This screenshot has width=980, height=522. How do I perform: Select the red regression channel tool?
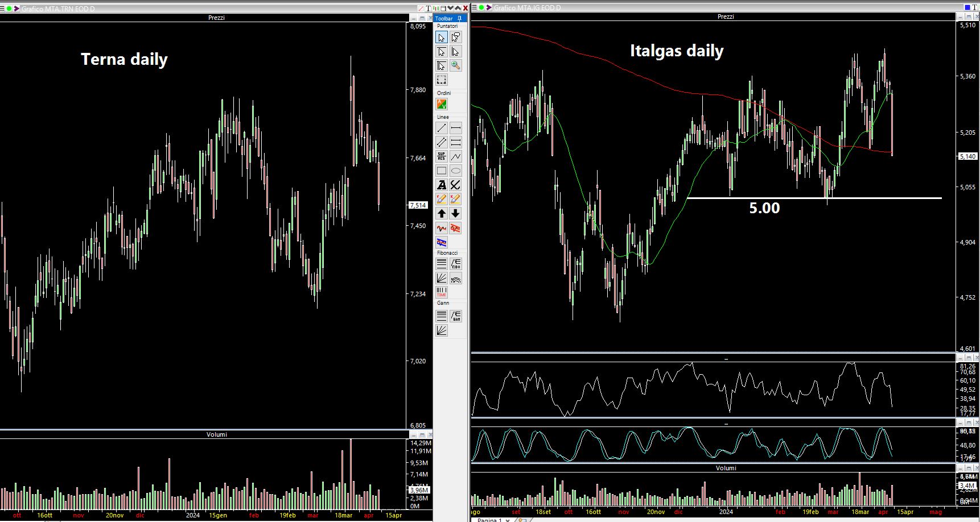coord(456,228)
